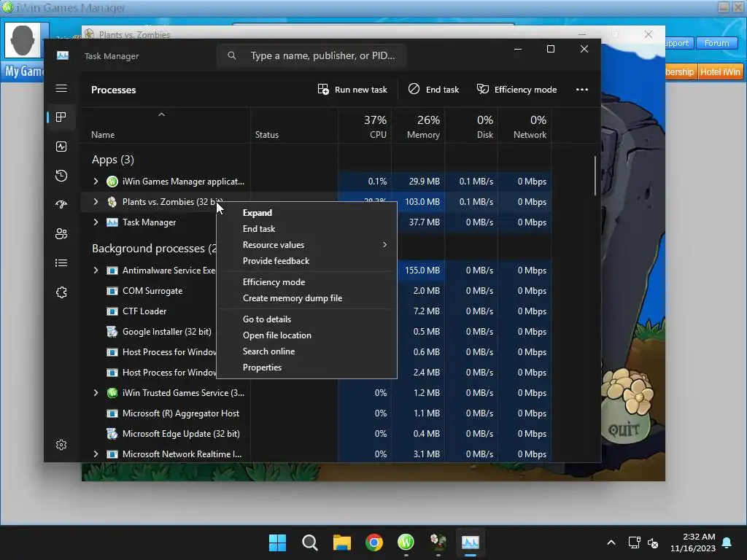Show hidden system tray icons chevron
The image size is (747, 560).
pyautogui.click(x=611, y=542)
